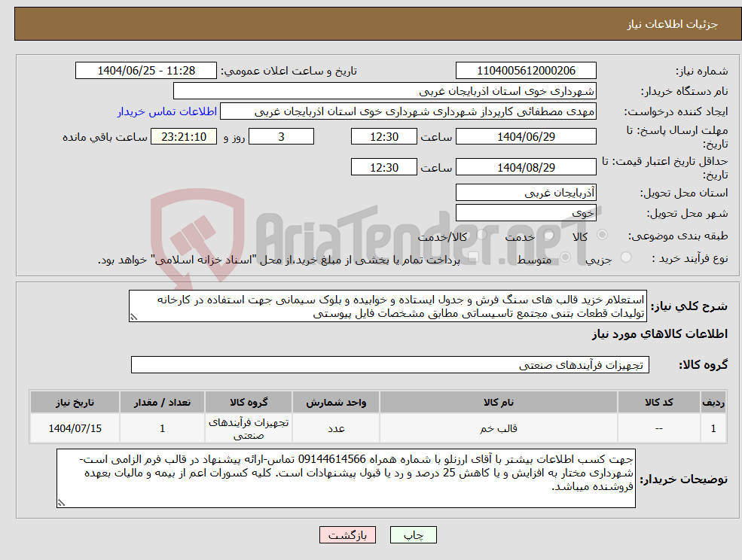The height and width of the screenshot is (560, 742).
Task: Select the متوسط purchase process radio option
Action: point(566,256)
